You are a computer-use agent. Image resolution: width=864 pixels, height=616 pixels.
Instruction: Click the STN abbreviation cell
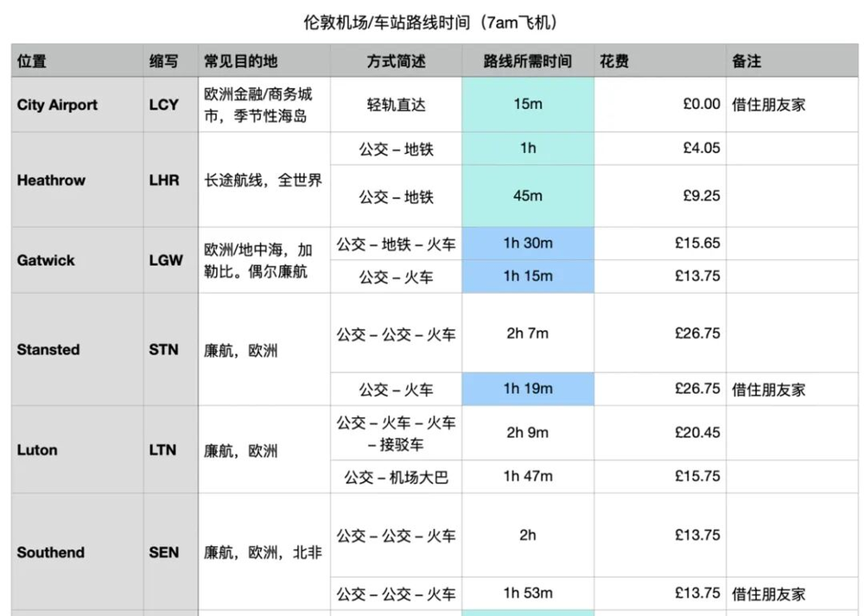coord(163,350)
